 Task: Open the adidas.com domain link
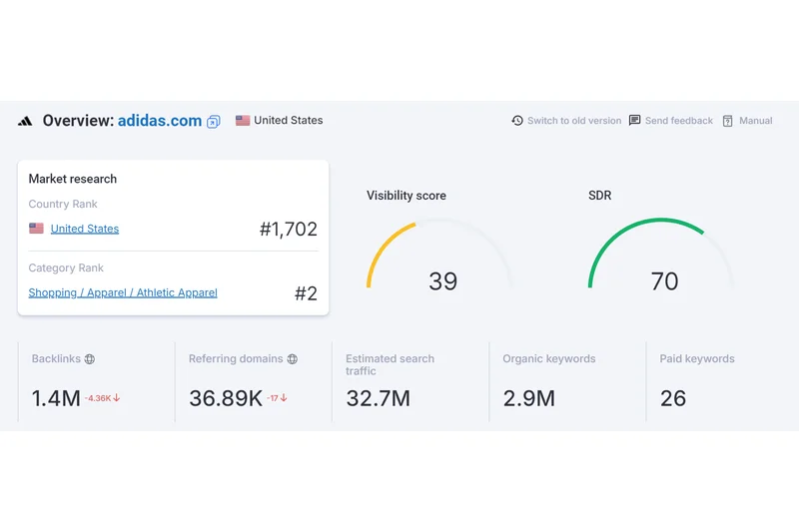click(160, 121)
